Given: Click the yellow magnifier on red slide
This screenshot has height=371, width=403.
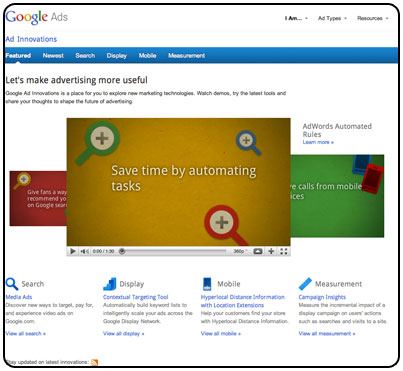Looking at the screenshot, I should click(x=22, y=181).
